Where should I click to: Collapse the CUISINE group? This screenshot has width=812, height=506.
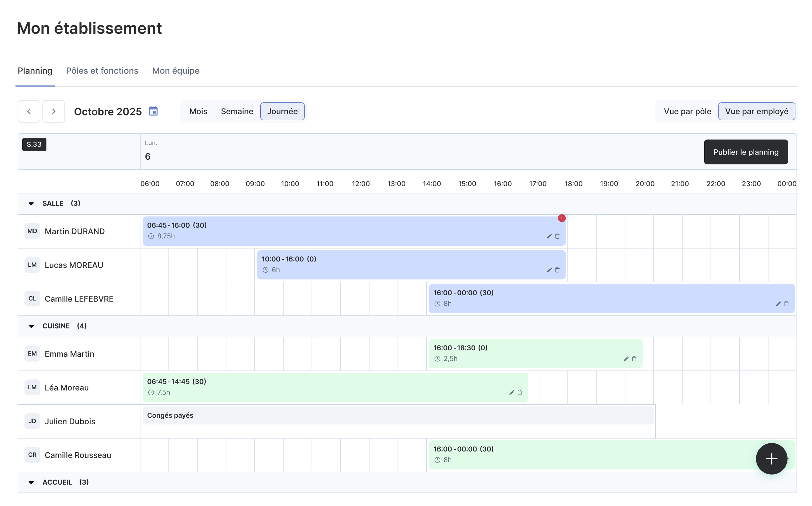pyautogui.click(x=31, y=326)
